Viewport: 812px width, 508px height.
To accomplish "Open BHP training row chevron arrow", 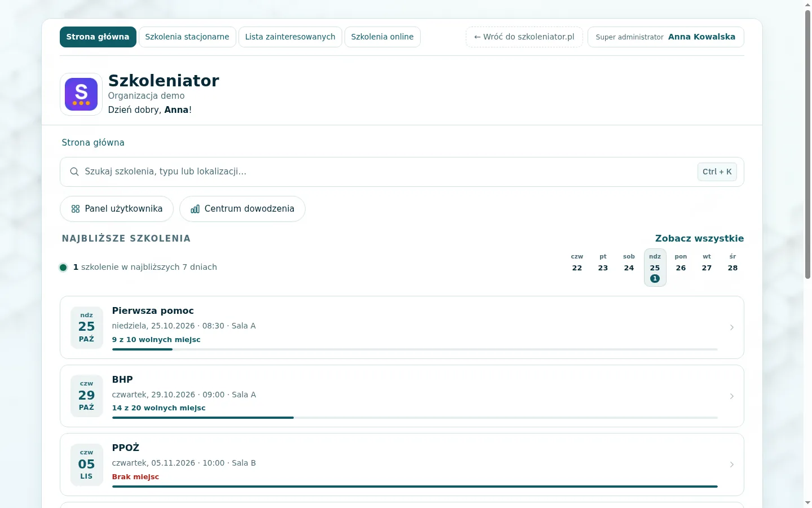I will pyautogui.click(x=732, y=396).
